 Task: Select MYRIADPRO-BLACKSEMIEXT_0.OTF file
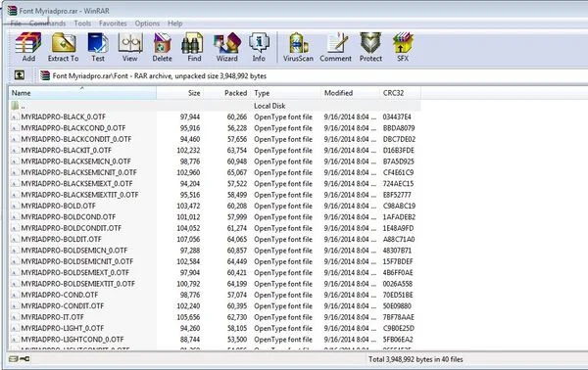[x=76, y=184]
